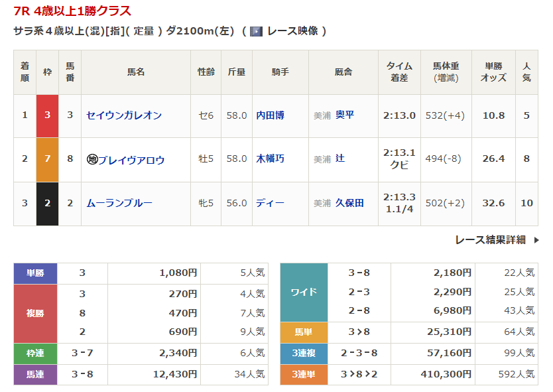Click the blue 単勝 payout label
The image size is (553, 392).
tap(36, 273)
